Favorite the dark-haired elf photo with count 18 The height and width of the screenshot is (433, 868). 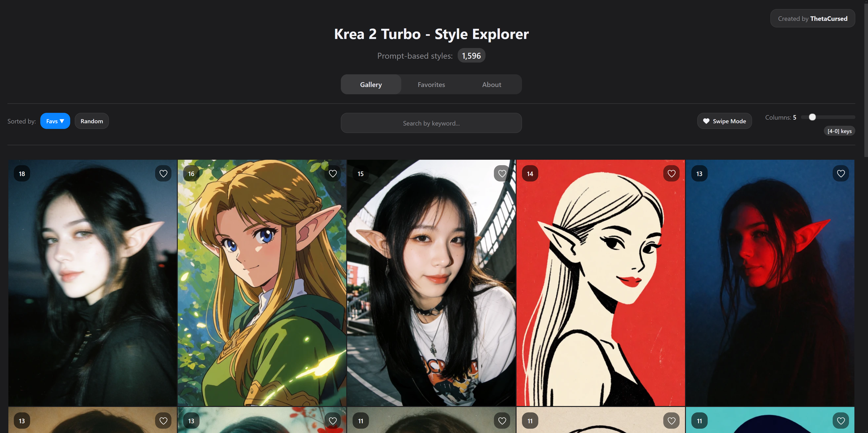click(x=164, y=174)
